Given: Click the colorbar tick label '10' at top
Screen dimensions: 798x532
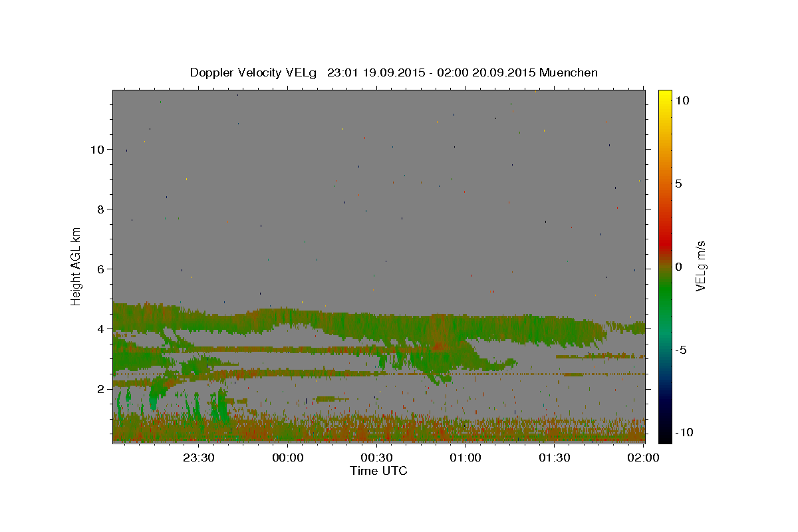Looking at the screenshot, I should pyautogui.click(x=682, y=100).
